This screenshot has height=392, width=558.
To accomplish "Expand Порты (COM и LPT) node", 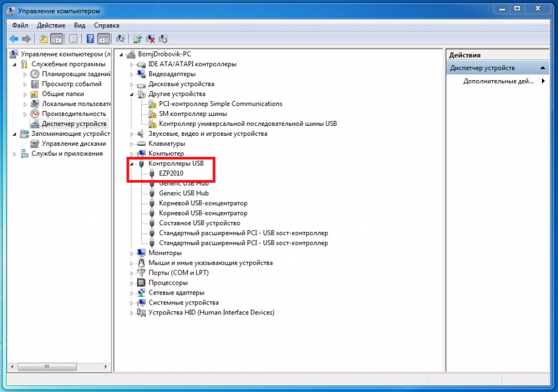I will click(x=132, y=273).
